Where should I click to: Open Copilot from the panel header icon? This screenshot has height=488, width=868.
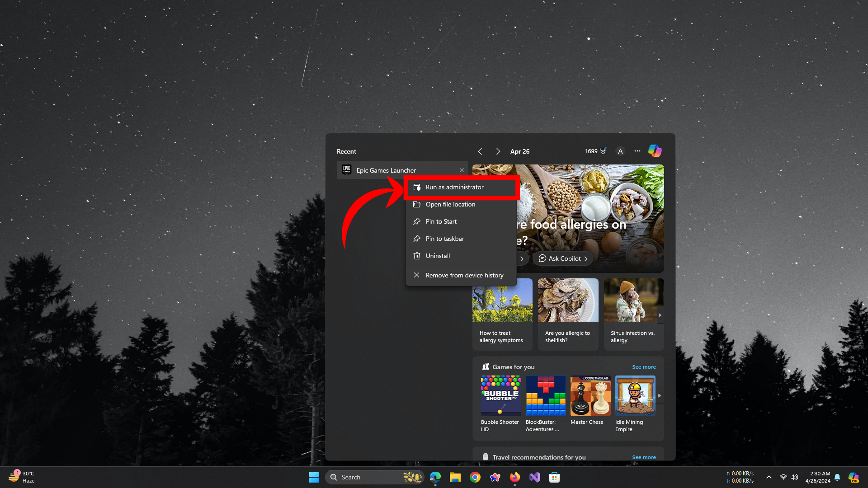coord(655,151)
